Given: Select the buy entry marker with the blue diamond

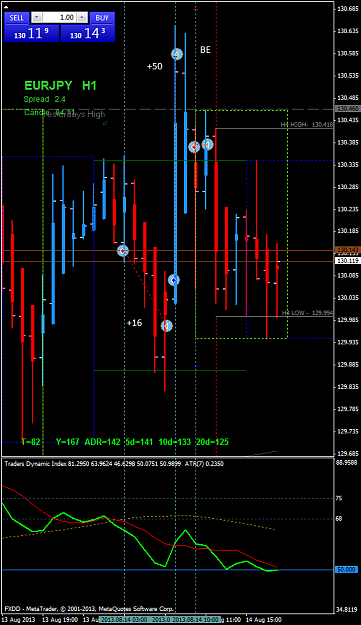Looking at the screenshot, I should 174,280.
